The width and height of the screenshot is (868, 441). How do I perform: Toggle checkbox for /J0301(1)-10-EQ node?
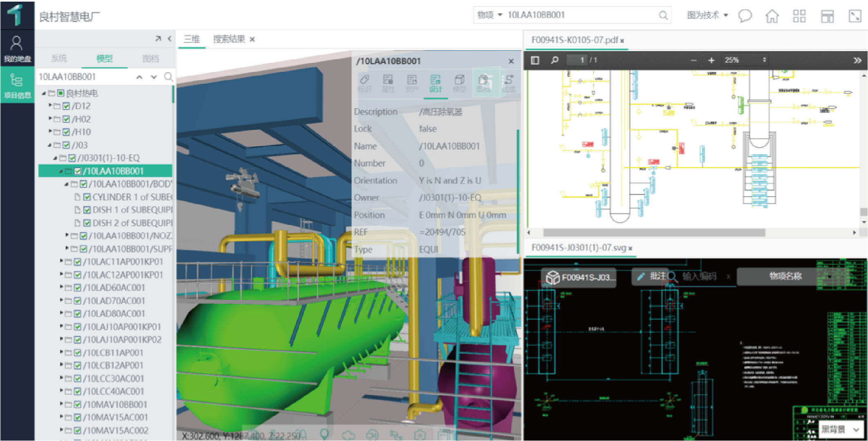(x=72, y=158)
